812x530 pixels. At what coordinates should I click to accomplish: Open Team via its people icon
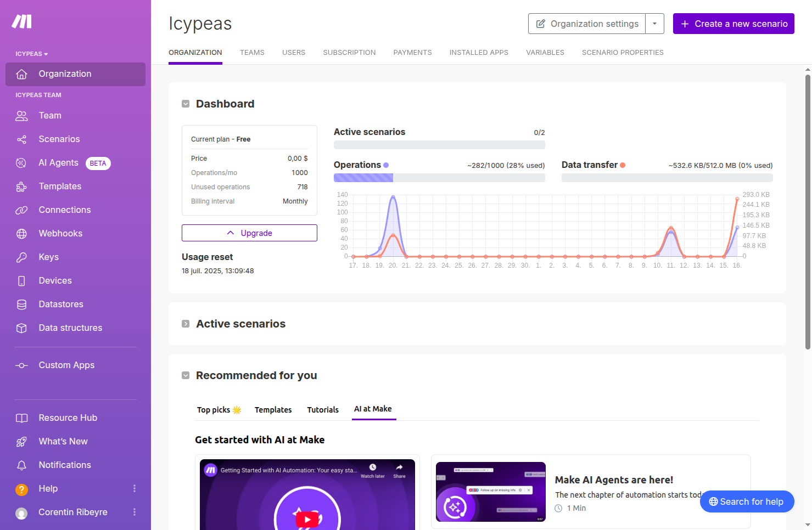tap(21, 116)
